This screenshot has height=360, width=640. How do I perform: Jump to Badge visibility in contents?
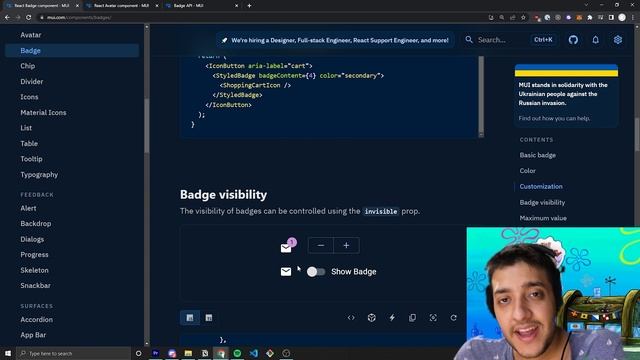tap(542, 202)
